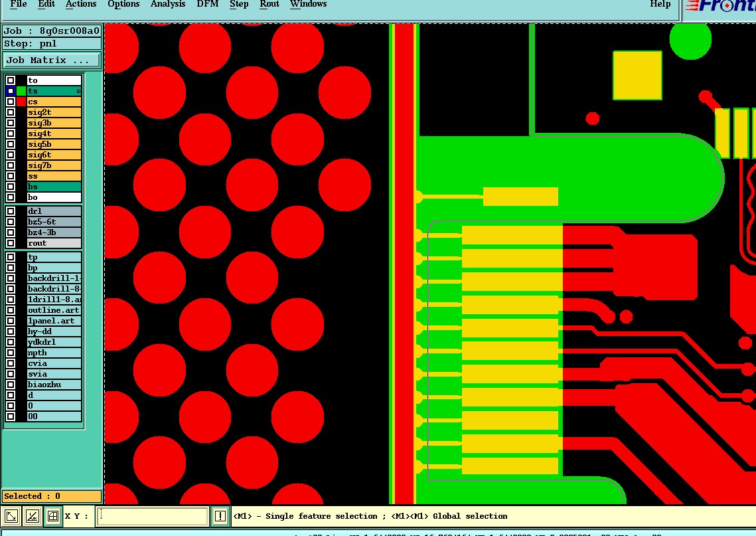Select the 'cs' layer name
This screenshot has width=756, height=536.
point(54,102)
